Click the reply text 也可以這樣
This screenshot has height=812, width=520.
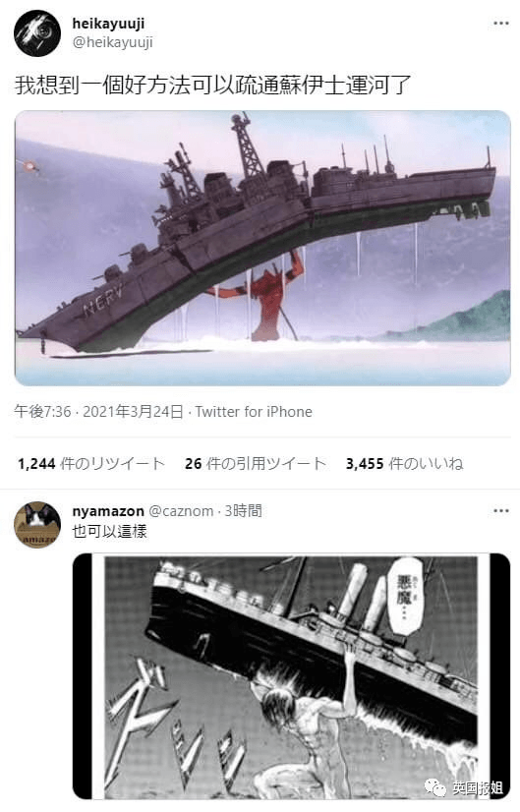point(110,531)
